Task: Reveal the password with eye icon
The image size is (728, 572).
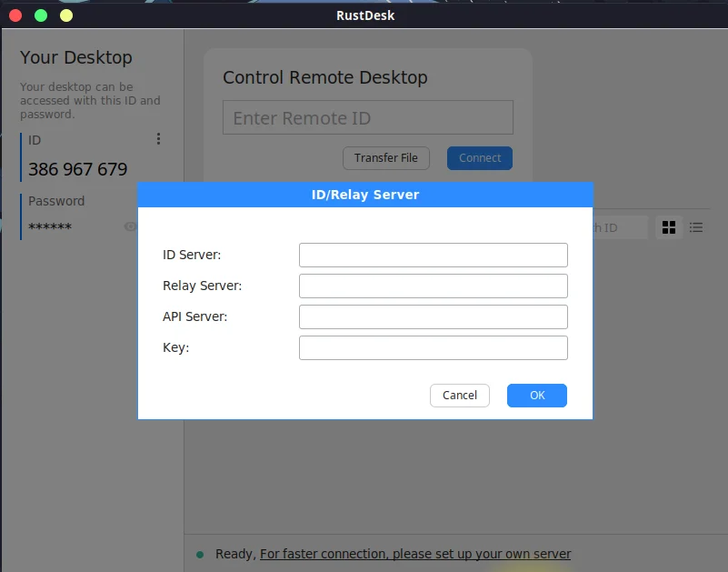Action: pos(131,226)
